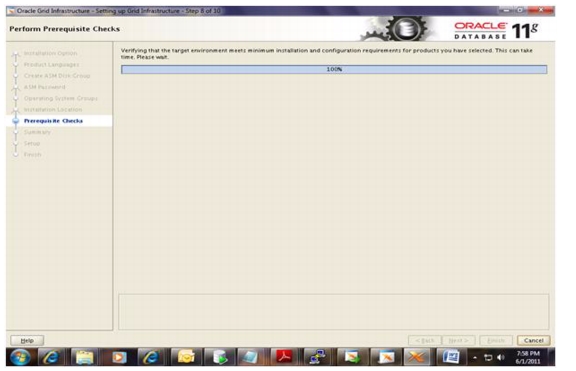The width and height of the screenshot is (576, 371).
Task: Open the Windows Start menu orb
Action: click(x=20, y=357)
